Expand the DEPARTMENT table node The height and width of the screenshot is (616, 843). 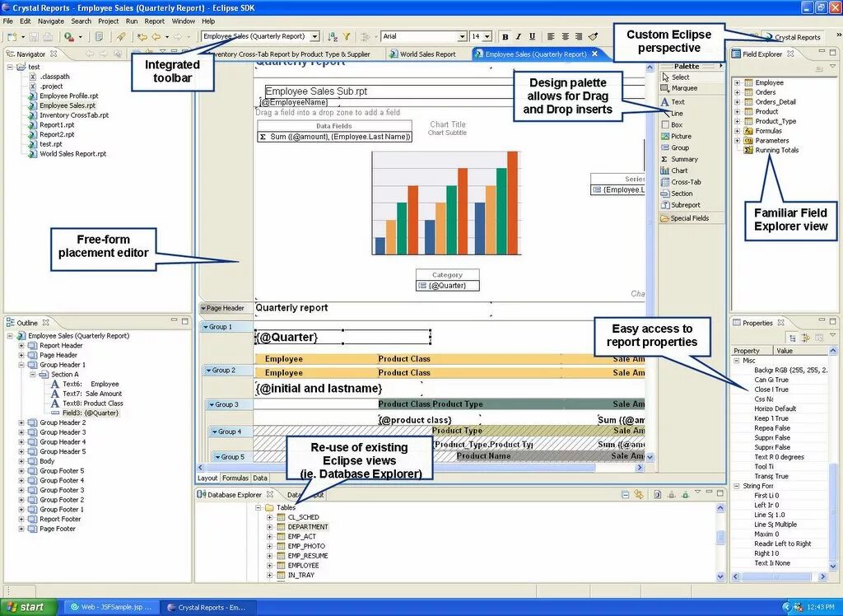tap(270, 527)
